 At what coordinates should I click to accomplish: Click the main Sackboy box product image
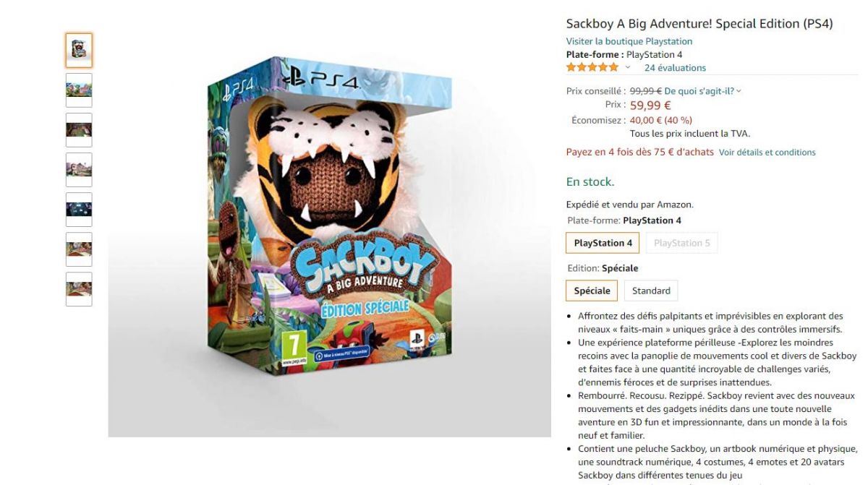[329, 235]
